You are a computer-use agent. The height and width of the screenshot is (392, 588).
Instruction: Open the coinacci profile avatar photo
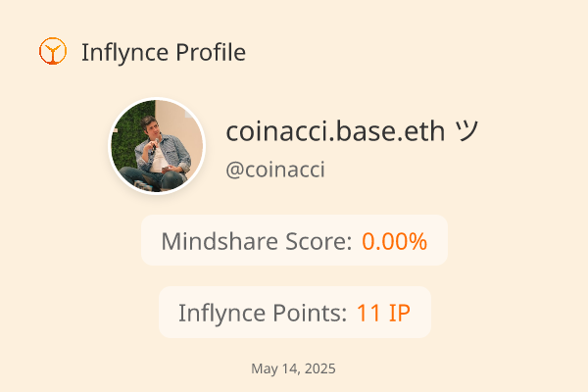[x=157, y=146]
